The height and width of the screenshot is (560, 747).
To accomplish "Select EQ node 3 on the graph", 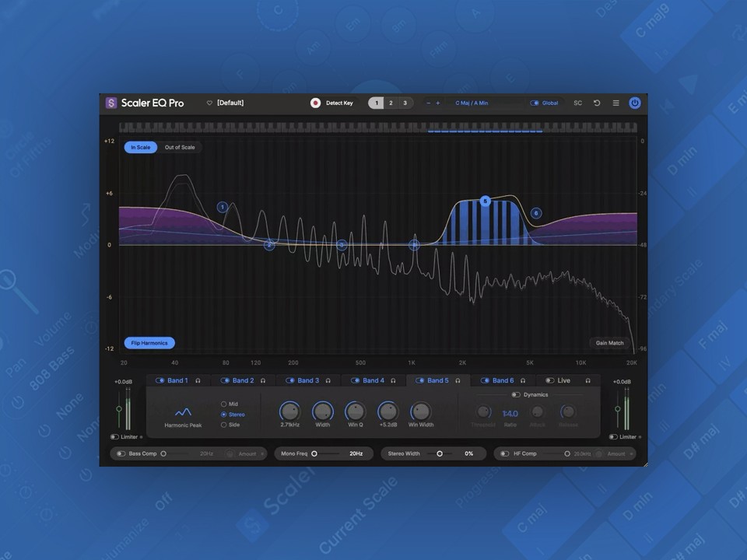I will click(342, 245).
